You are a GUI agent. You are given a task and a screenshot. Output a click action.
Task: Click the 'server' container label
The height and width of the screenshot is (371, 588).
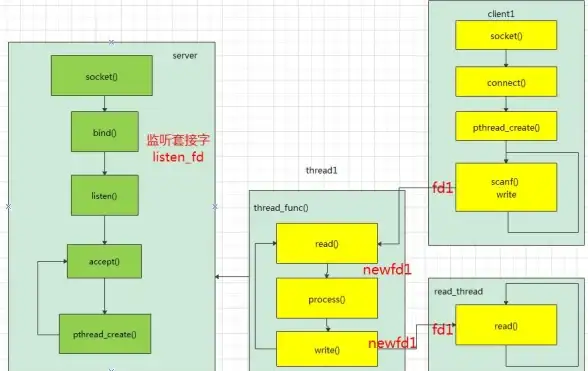[x=184, y=56]
